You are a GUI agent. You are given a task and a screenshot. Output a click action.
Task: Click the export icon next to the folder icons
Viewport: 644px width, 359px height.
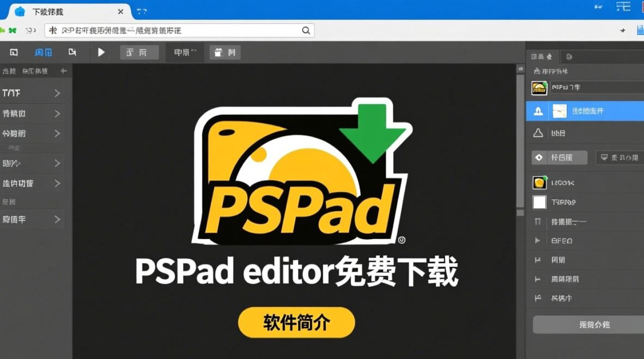[72, 52]
